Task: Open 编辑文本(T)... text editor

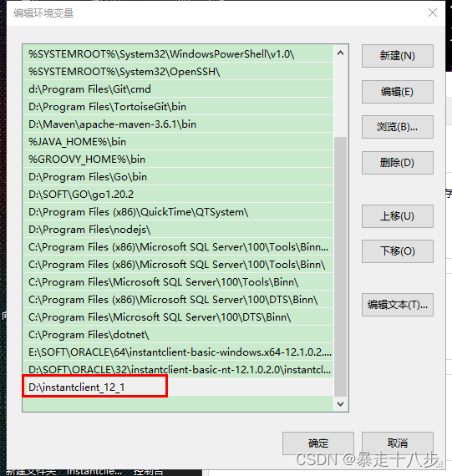Action: (398, 305)
